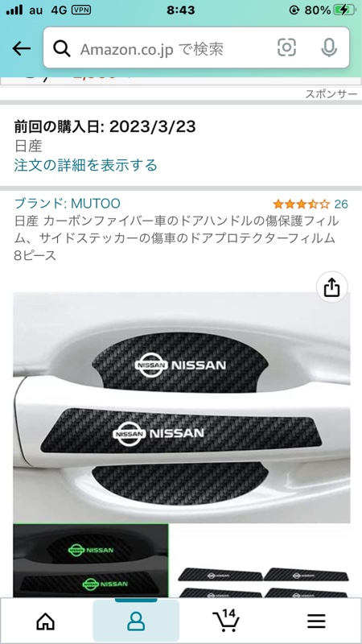Open the account profile tab

136,621
